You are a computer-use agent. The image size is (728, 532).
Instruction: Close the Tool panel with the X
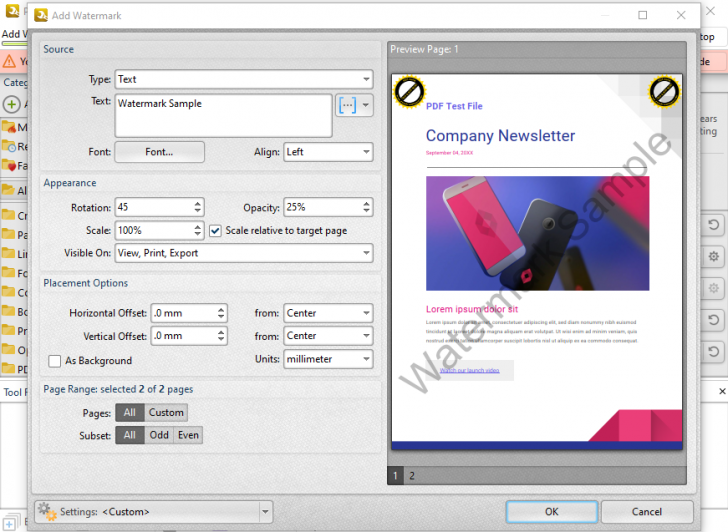(x=722, y=391)
